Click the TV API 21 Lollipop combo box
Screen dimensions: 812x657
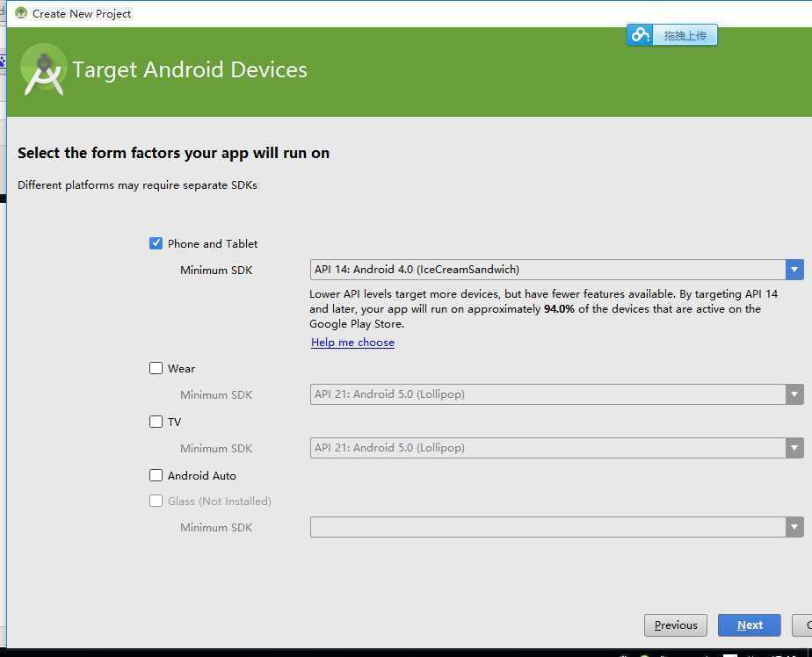[556, 448]
